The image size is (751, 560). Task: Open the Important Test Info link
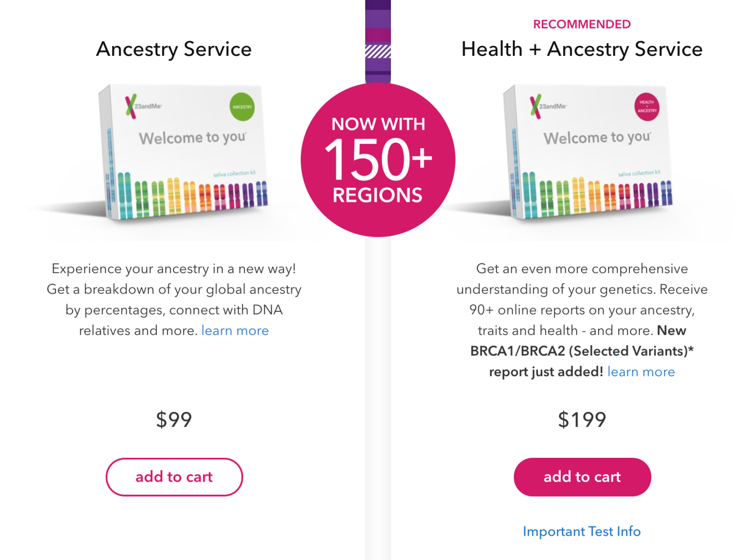[582, 531]
